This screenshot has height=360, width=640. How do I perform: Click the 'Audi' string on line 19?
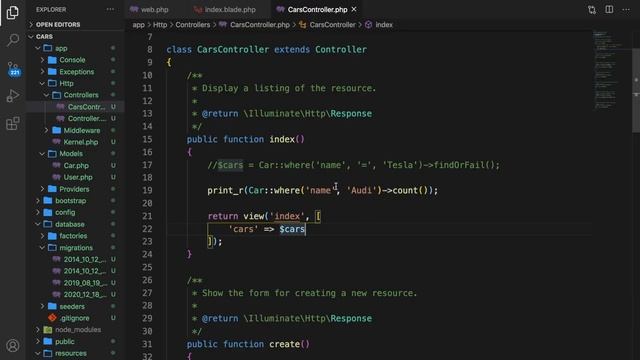[x=361, y=191]
